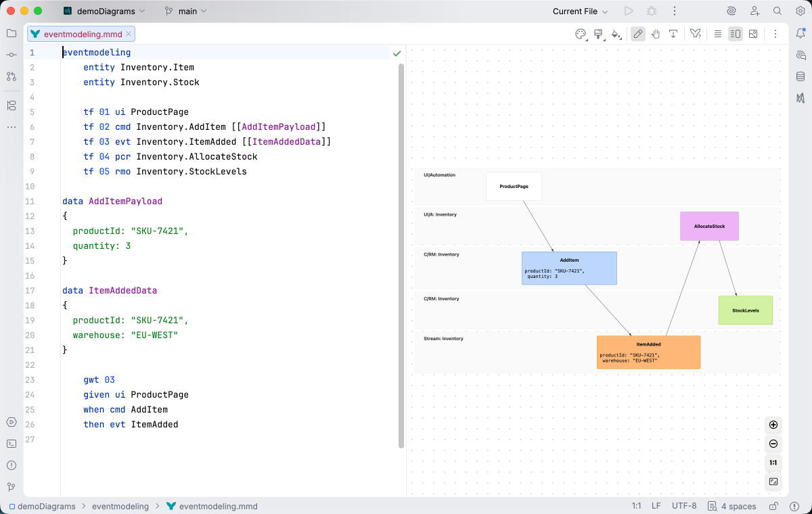Zoom in on the diagram preview
Viewport: 812px width, 514px height.
click(x=773, y=425)
